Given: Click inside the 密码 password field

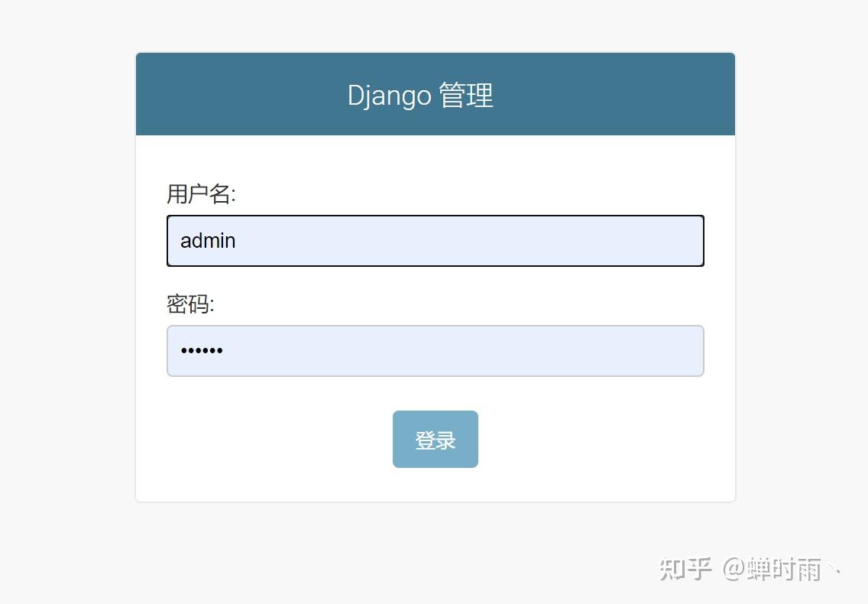Looking at the screenshot, I should click(x=435, y=350).
